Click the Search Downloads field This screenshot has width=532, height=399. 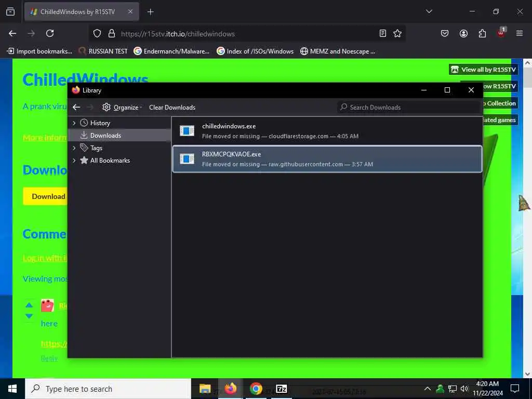(x=408, y=107)
